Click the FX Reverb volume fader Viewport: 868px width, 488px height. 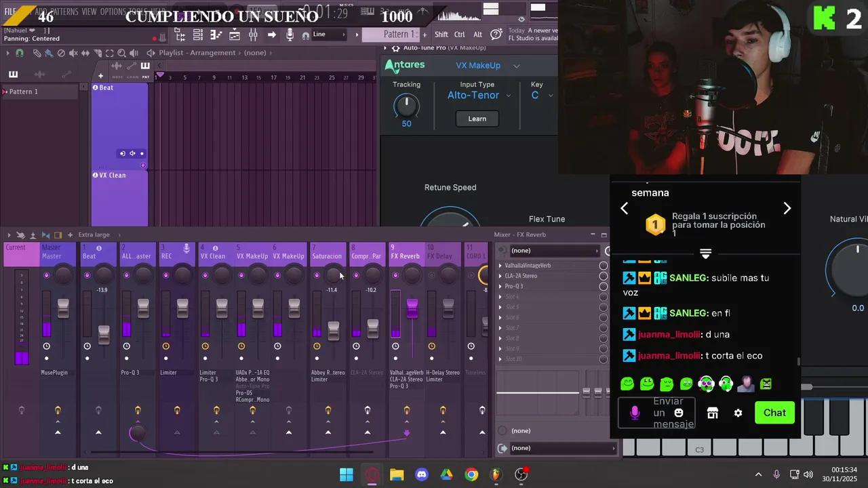point(412,308)
